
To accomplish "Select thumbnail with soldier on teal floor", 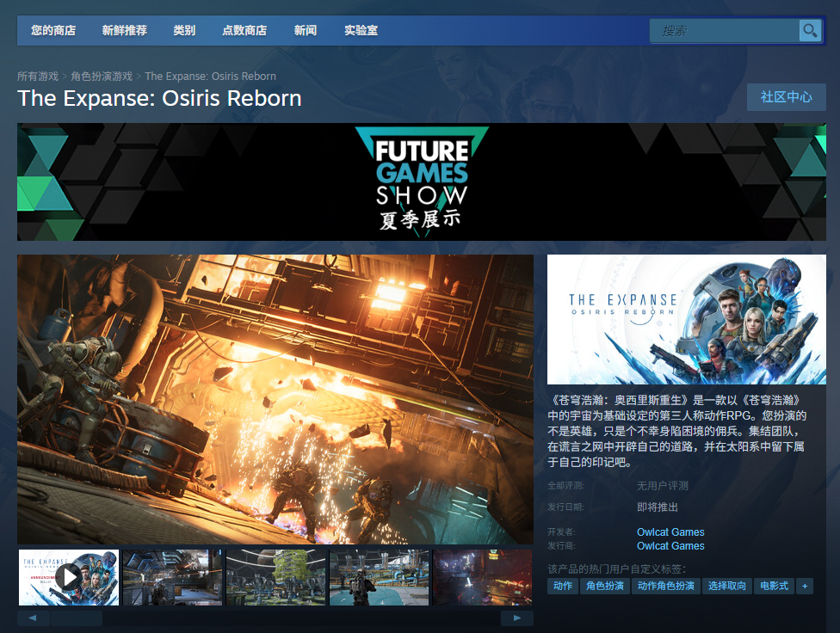I will (379, 577).
